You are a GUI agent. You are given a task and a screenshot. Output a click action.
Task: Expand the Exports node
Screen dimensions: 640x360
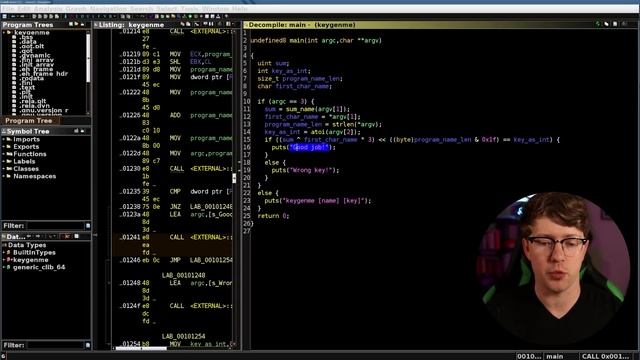click(4, 147)
